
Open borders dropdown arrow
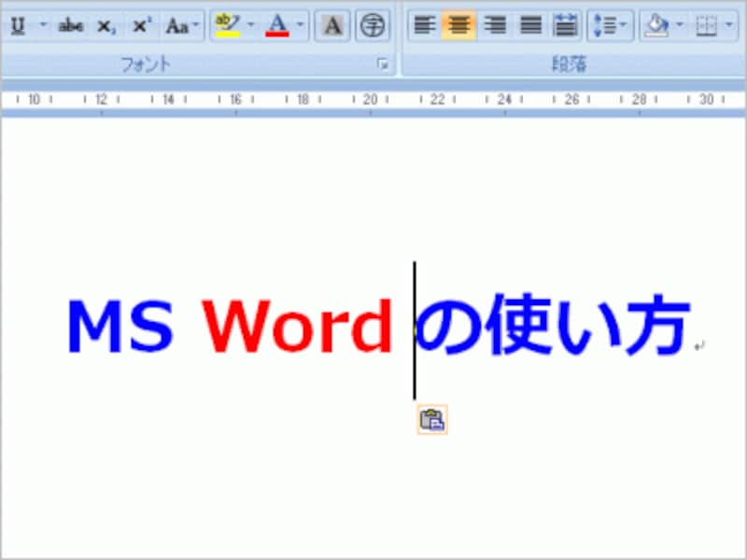729,25
